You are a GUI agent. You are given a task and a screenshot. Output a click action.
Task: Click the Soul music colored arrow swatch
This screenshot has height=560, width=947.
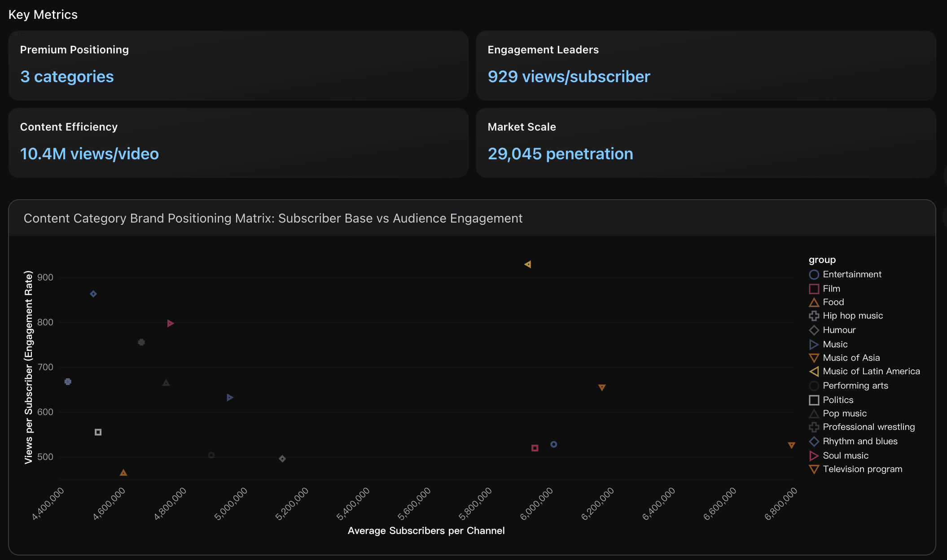click(x=814, y=455)
